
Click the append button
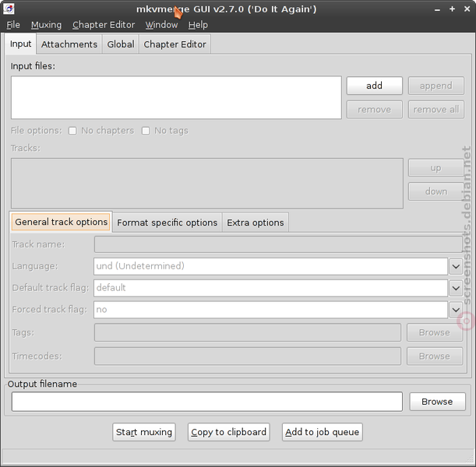pyautogui.click(x=436, y=86)
